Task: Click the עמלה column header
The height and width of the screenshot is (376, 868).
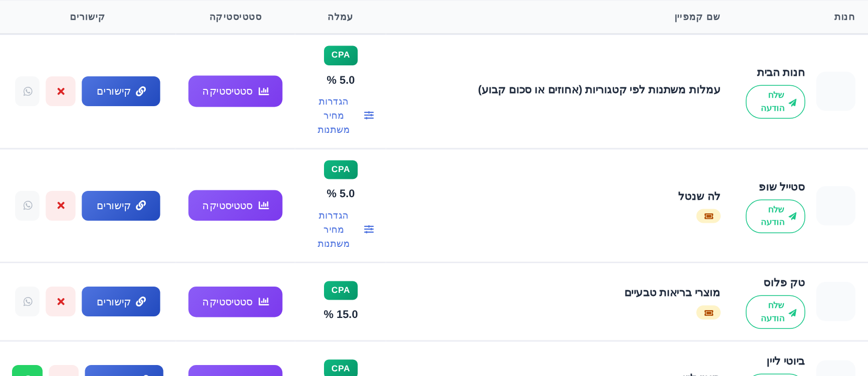Action: coord(340,17)
